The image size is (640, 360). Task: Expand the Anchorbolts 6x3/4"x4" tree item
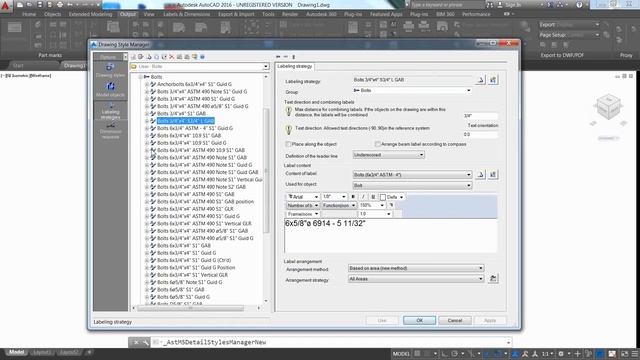pos(147,84)
